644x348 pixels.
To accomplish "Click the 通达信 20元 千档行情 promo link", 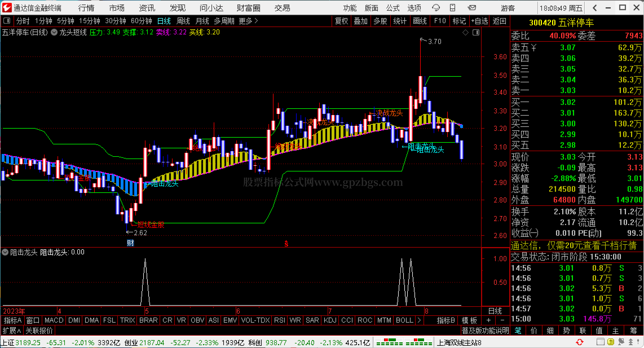I will 574,245.
